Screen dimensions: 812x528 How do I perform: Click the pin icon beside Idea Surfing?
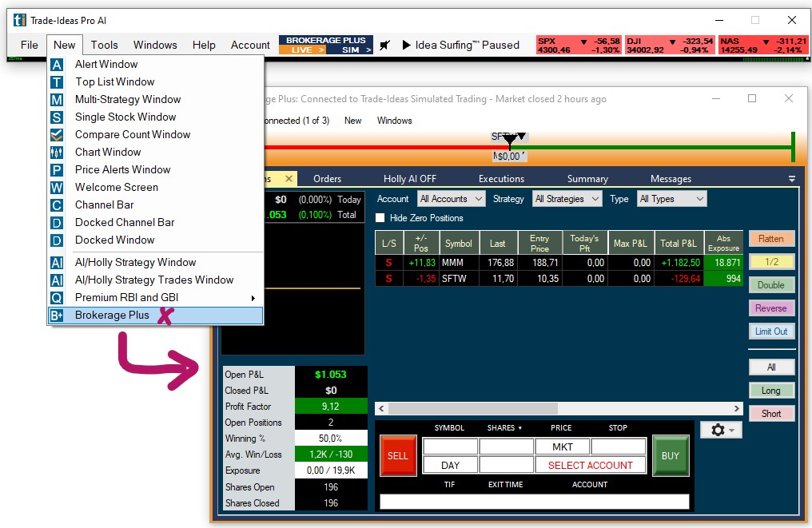click(384, 46)
